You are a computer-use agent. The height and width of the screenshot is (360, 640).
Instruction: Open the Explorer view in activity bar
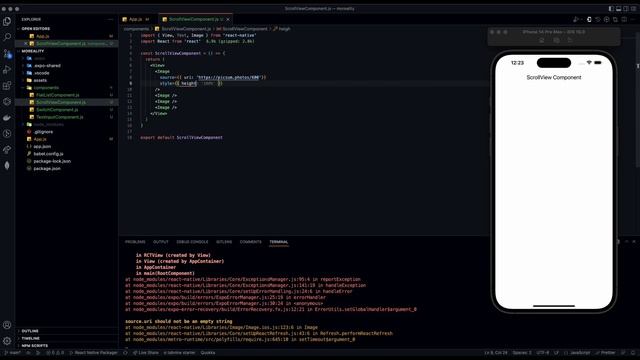point(7,21)
